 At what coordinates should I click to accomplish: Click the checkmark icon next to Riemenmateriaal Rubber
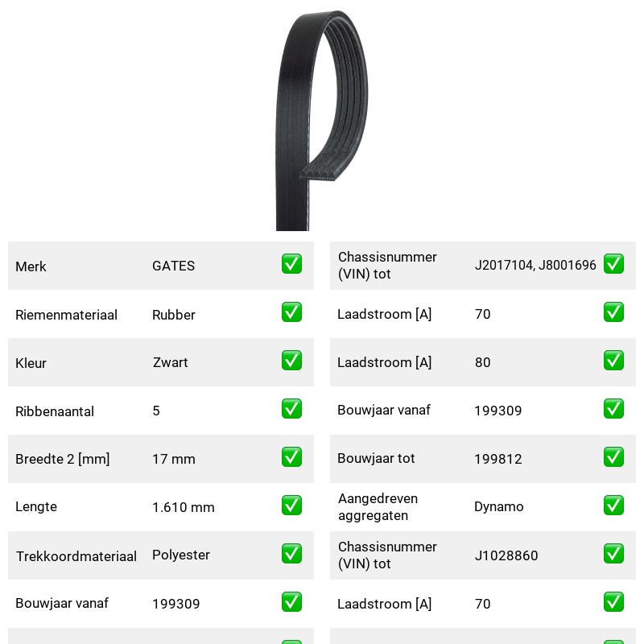(291, 312)
